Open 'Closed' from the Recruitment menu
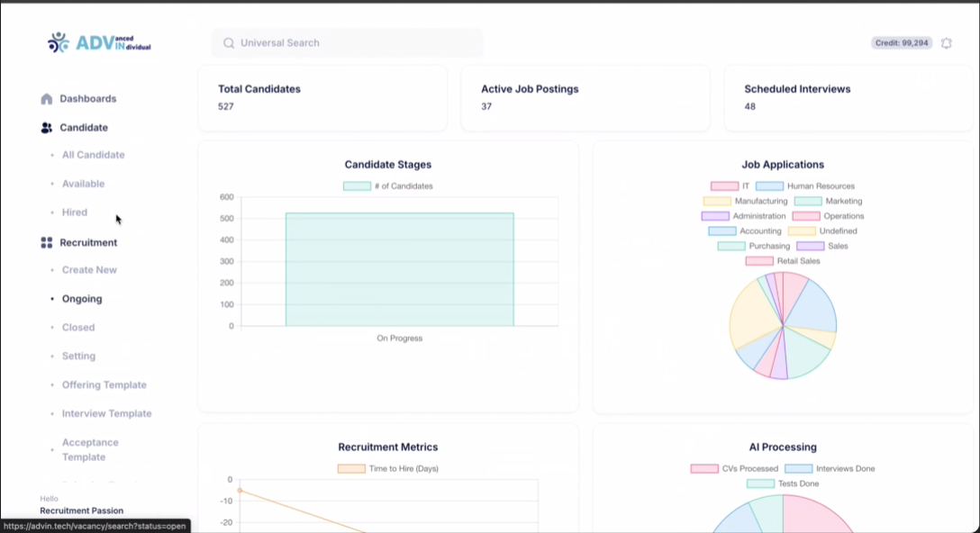 pyautogui.click(x=77, y=327)
